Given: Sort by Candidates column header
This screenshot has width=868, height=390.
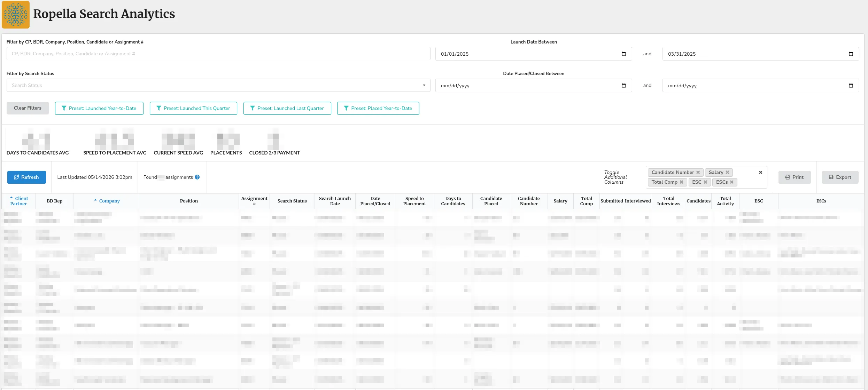Looking at the screenshot, I should (698, 201).
